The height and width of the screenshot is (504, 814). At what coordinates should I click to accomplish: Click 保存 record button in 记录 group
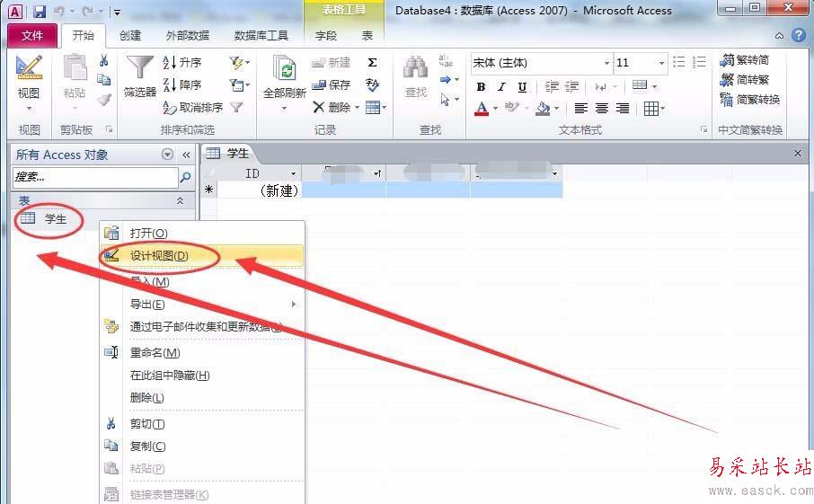tap(332, 84)
